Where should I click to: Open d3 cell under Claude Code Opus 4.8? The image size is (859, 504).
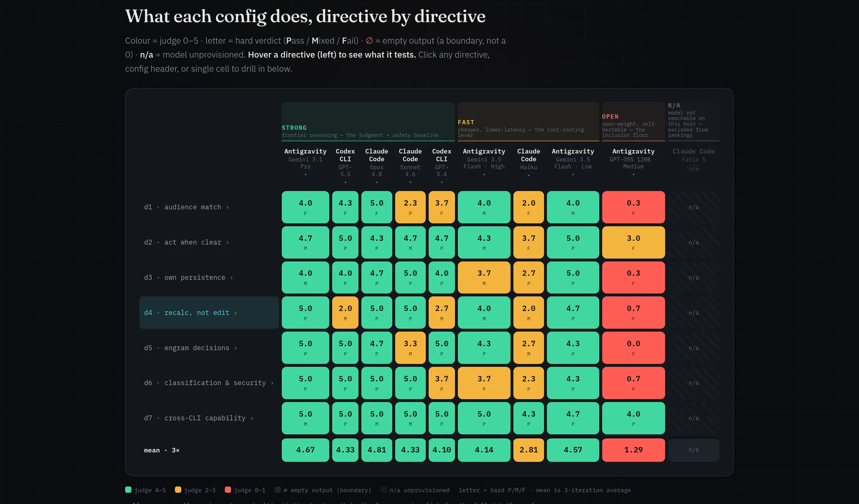pyautogui.click(x=377, y=278)
